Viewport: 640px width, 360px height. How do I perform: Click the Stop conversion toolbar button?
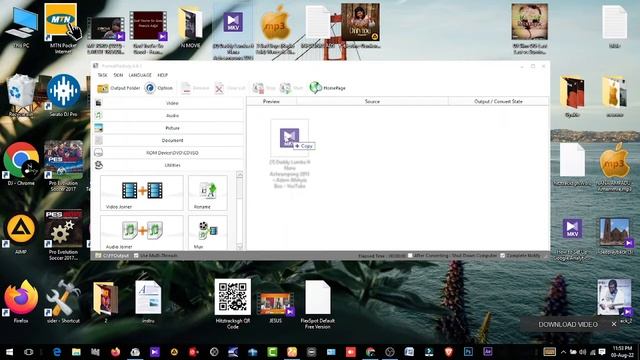pos(264,88)
